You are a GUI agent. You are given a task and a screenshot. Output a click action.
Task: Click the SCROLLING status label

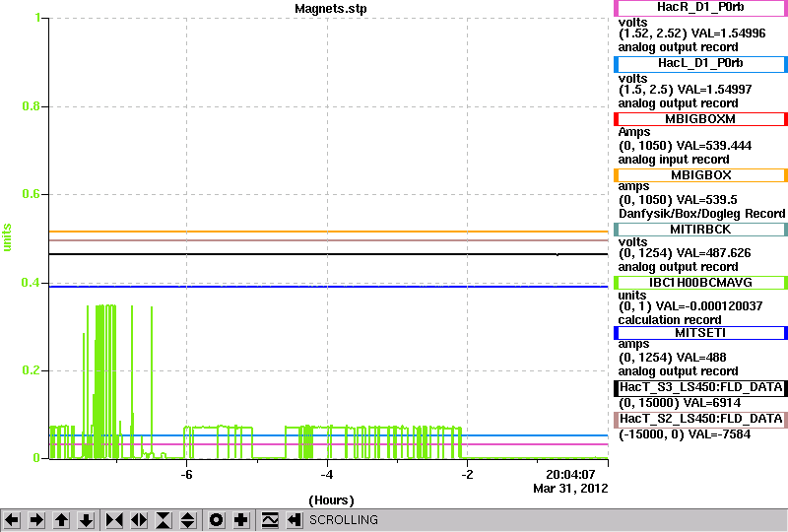point(343,520)
